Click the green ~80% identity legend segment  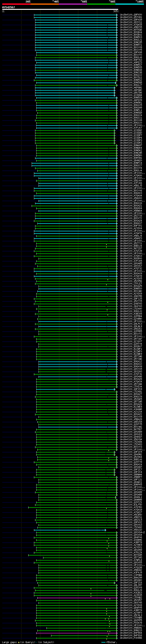click(101, 4)
